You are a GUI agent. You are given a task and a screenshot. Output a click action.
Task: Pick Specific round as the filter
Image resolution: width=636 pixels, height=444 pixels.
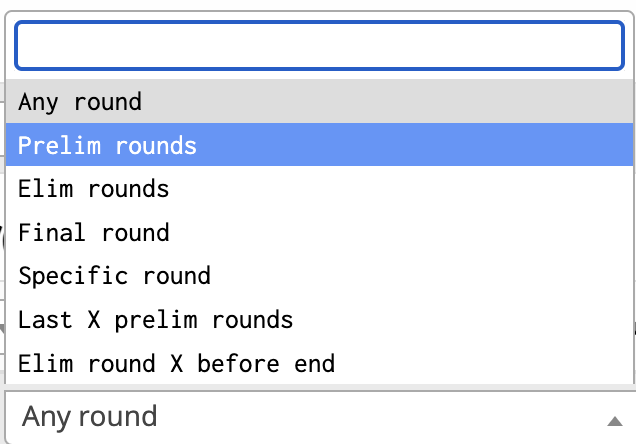click(x=319, y=276)
